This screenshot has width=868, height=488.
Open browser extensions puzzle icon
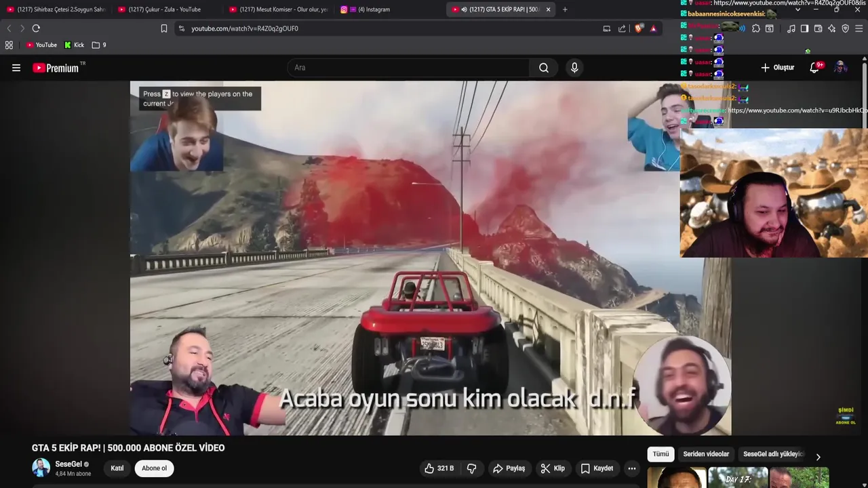(x=756, y=28)
